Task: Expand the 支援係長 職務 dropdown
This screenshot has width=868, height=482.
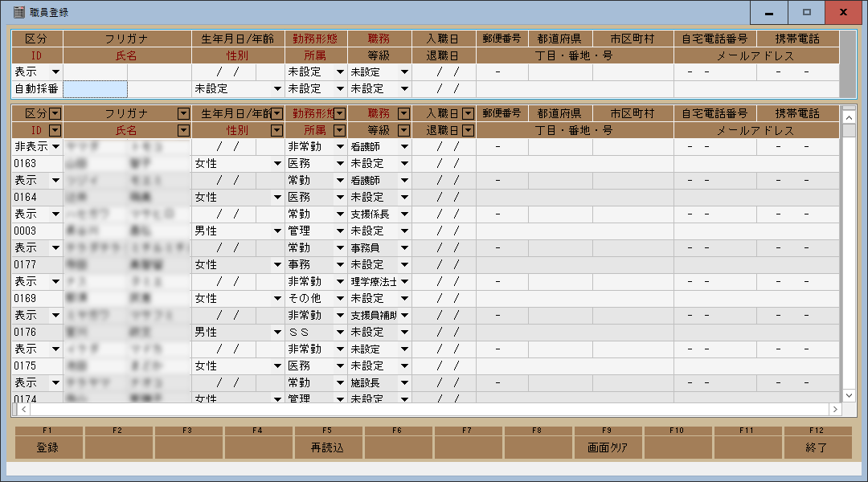Action: (404, 214)
